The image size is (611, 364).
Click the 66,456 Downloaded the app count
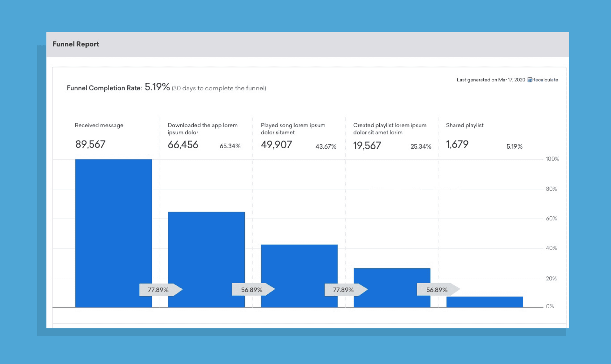pos(183,145)
